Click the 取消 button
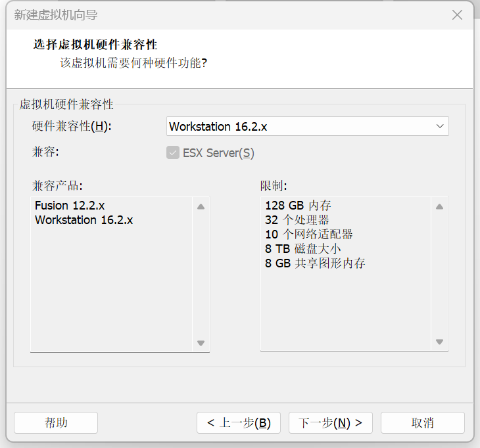Screen dimensions: 480x448 pyautogui.click(x=423, y=422)
